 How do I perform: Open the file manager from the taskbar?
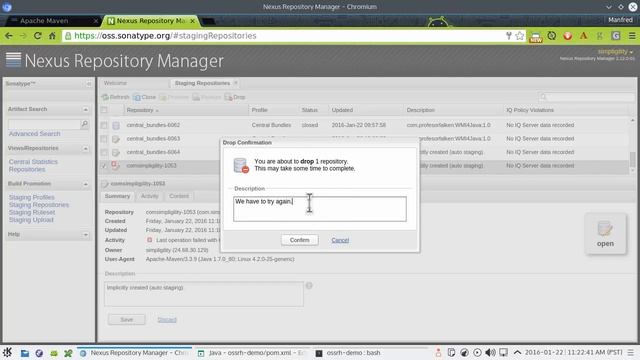click(x=24, y=353)
